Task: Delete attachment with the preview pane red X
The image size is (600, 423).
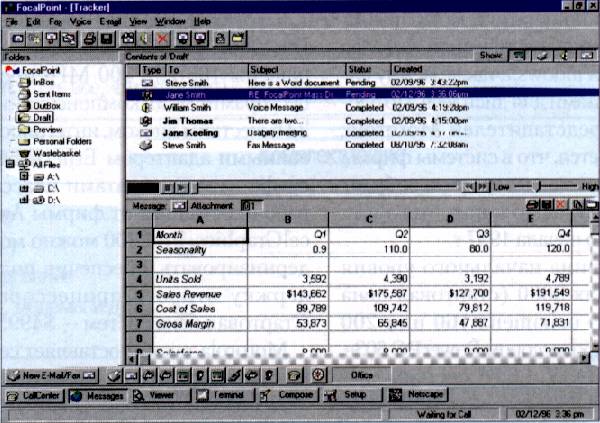Action: [x=561, y=205]
